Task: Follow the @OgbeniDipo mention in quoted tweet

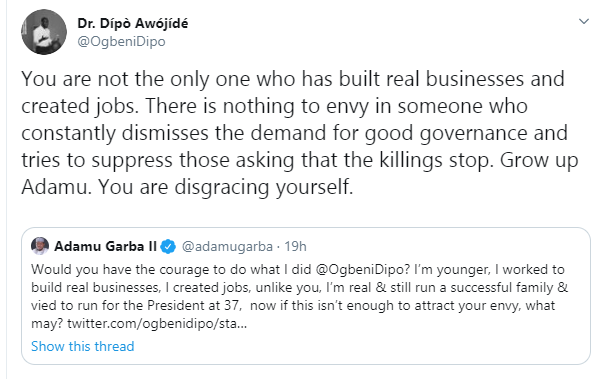Action: coord(359,269)
